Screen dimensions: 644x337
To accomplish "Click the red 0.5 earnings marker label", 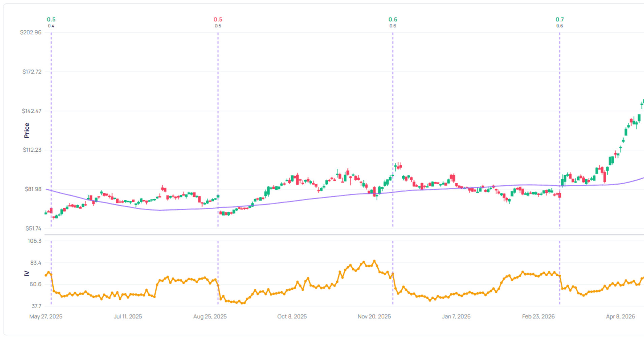I will click(x=218, y=20).
